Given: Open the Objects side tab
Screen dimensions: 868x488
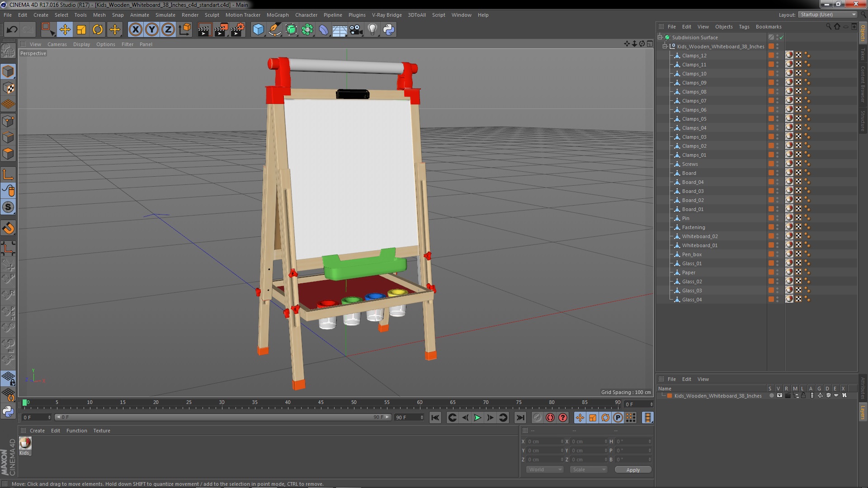Looking at the screenshot, I should pyautogui.click(x=863, y=33).
